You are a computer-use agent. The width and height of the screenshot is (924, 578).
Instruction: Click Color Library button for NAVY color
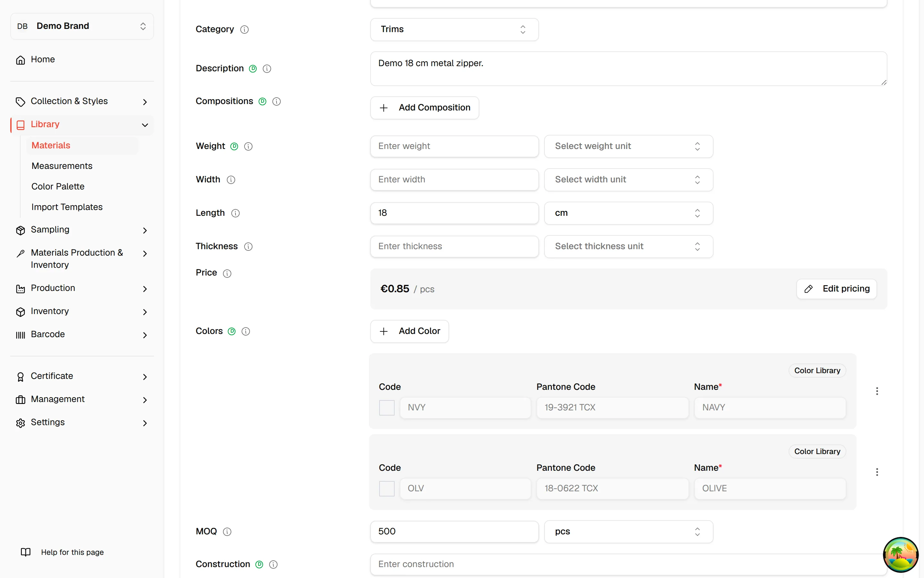point(817,371)
